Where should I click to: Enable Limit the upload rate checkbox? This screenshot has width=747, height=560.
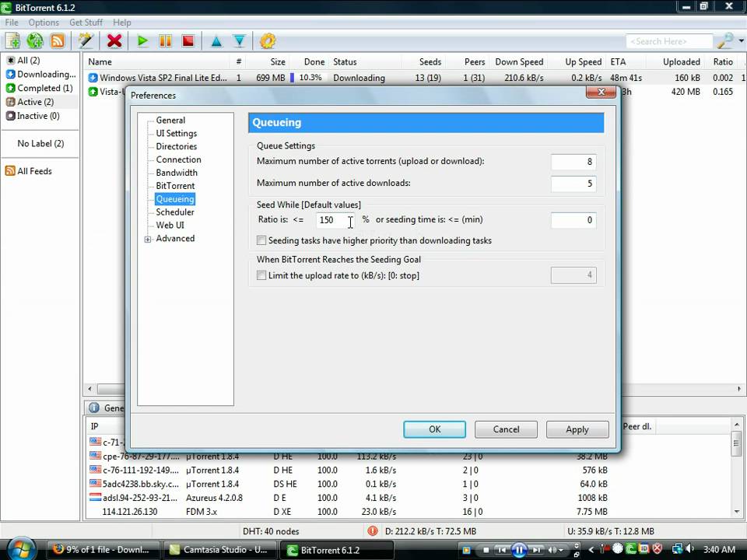click(261, 275)
